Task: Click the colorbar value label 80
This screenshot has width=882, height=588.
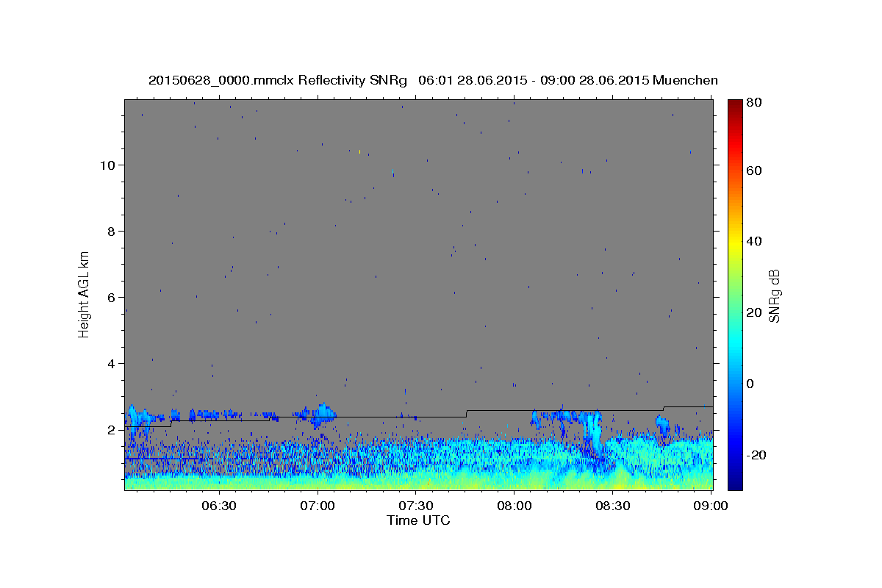Action: (753, 103)
